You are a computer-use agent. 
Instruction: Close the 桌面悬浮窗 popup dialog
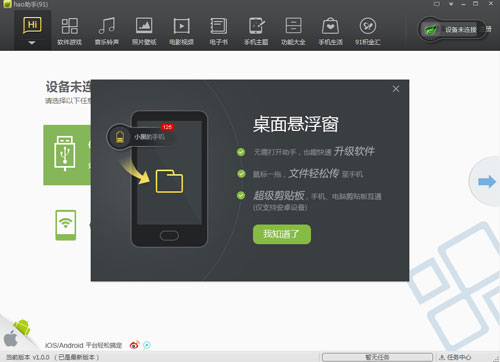pyautogui.click(x=396, y=89)
